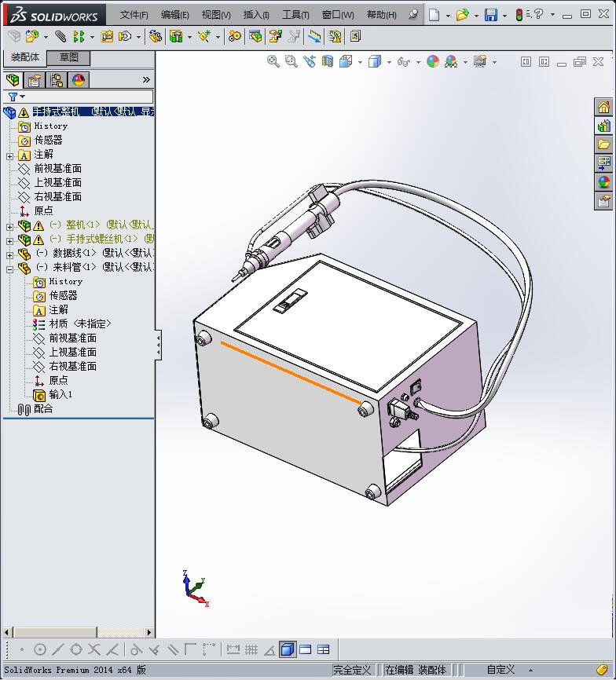Open Design Library in task pane

pyautogui.click(x=604, y=126)
